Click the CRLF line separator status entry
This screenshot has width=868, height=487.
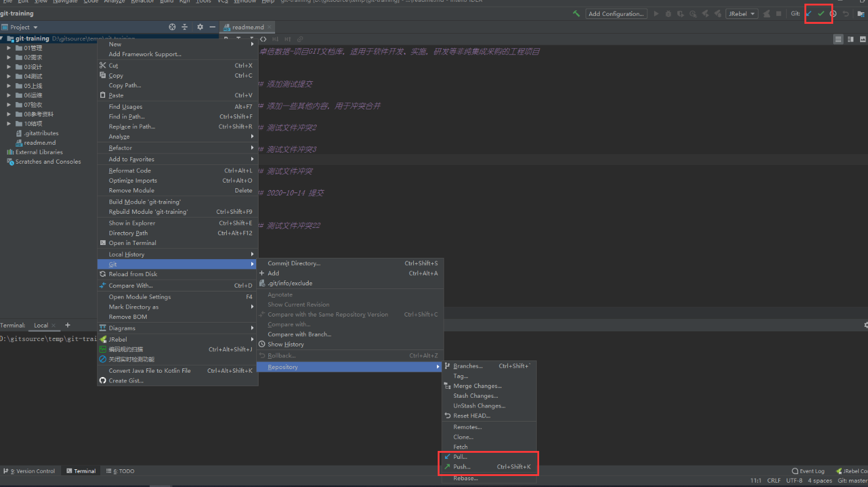(773, 481)
